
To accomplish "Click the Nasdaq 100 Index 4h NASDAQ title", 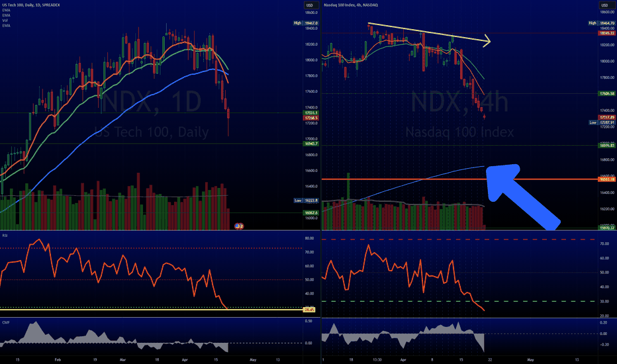I will tap(351, 5).
